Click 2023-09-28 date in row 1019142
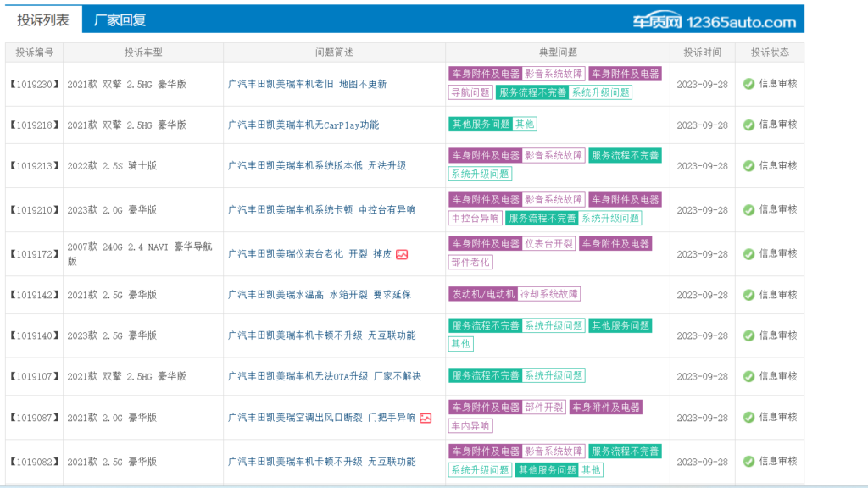Viewport: 868px width, 488px height. [x=702, y=295]
